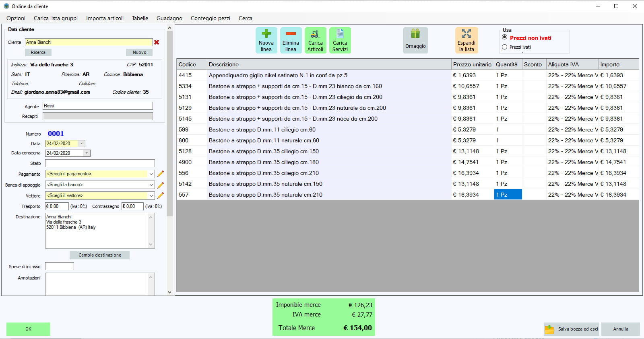Viewport: 644px width, 339px height.
Task: Click the Importo column header
Action: click(x=619, y=64)
